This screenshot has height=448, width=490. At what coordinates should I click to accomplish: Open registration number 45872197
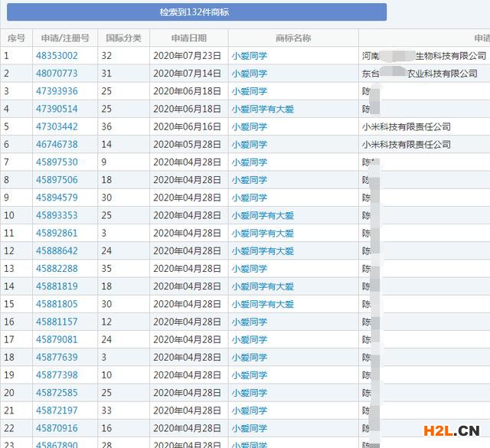(57, 410)
